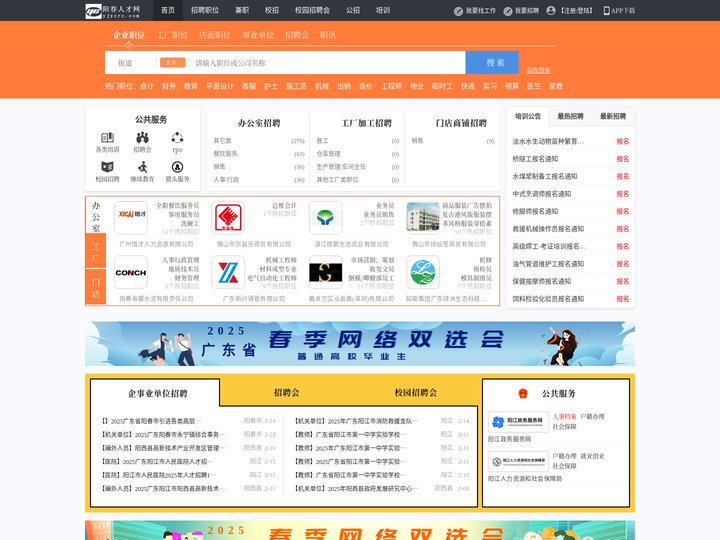Switch to 校园招聘会 tab in the yellow panel
Viewport: 720px width, 540px height.
pos(416,393)
